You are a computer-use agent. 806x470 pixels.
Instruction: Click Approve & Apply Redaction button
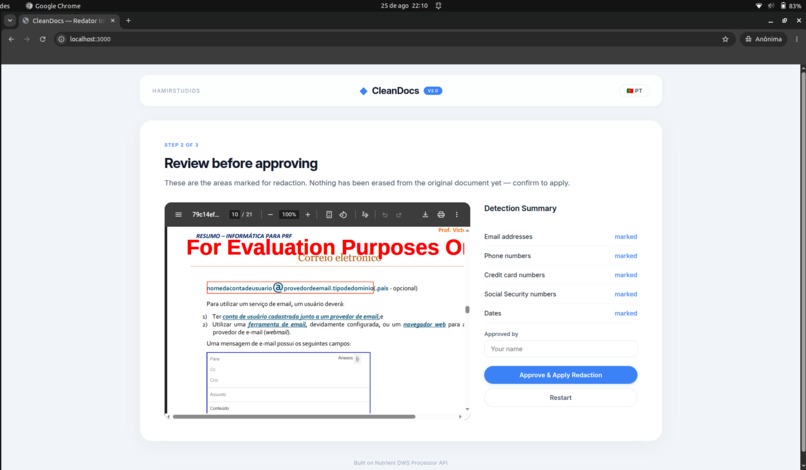pyautogui.click(x=560, y=375)
